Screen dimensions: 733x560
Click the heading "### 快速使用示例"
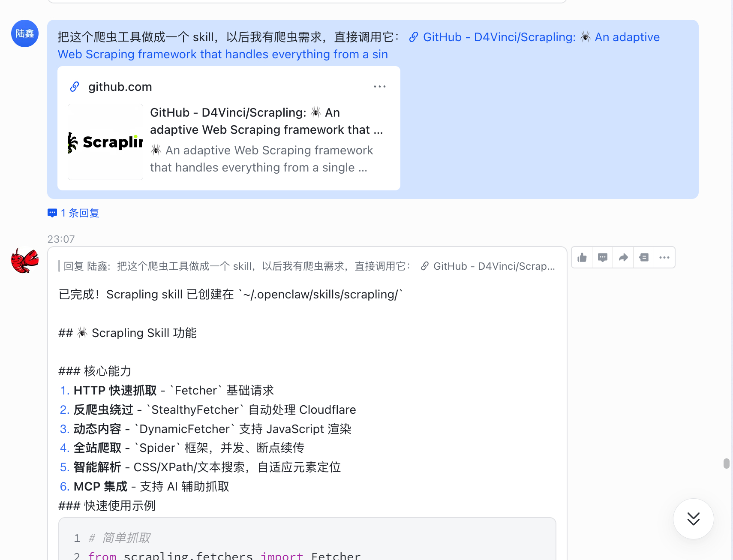coord(107,506)
